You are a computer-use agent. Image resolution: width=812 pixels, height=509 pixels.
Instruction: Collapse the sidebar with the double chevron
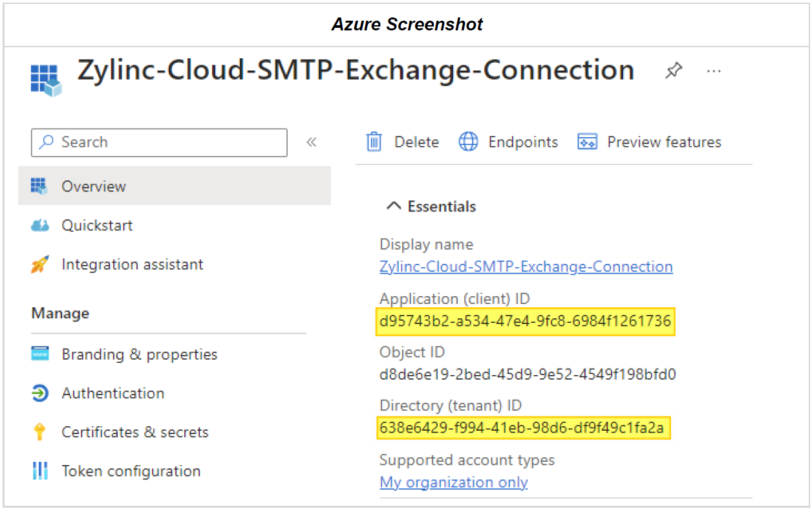311,142
